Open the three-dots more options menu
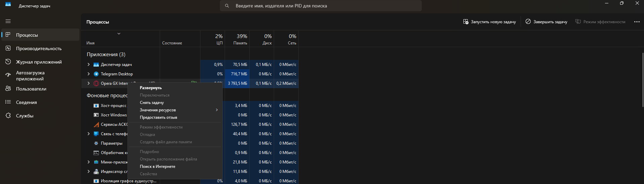This screenshot has height=184, width=644. click(x=637, y=22)
